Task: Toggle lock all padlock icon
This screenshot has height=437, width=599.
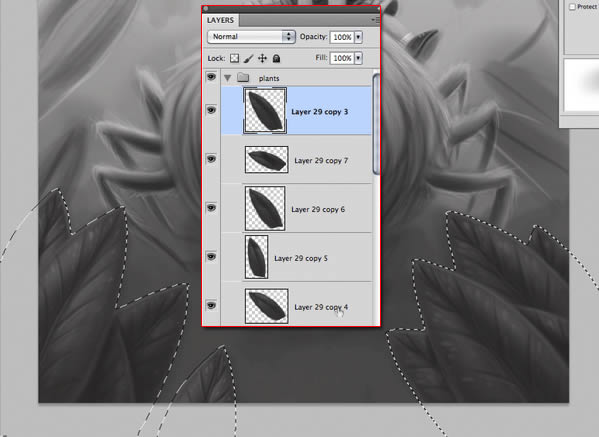Action: 276,58
